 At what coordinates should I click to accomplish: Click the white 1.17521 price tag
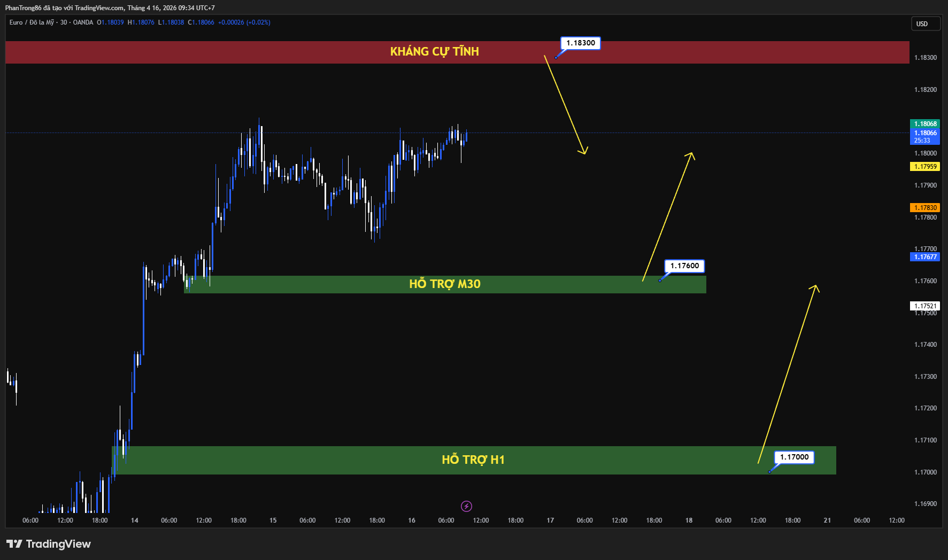(925, 306)
